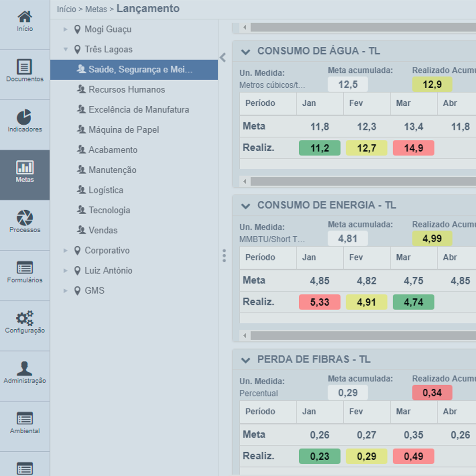This screenshot has width=476, height=476.
Task: Collapse the Consumo de Energia - TL panel
Action: [x=245, y=206]
